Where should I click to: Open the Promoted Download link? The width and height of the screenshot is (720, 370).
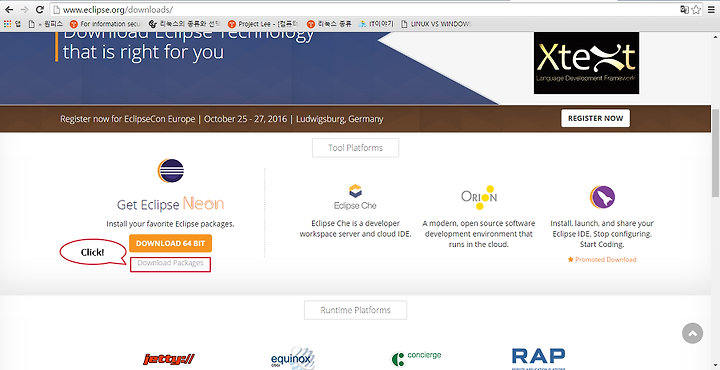602,259
